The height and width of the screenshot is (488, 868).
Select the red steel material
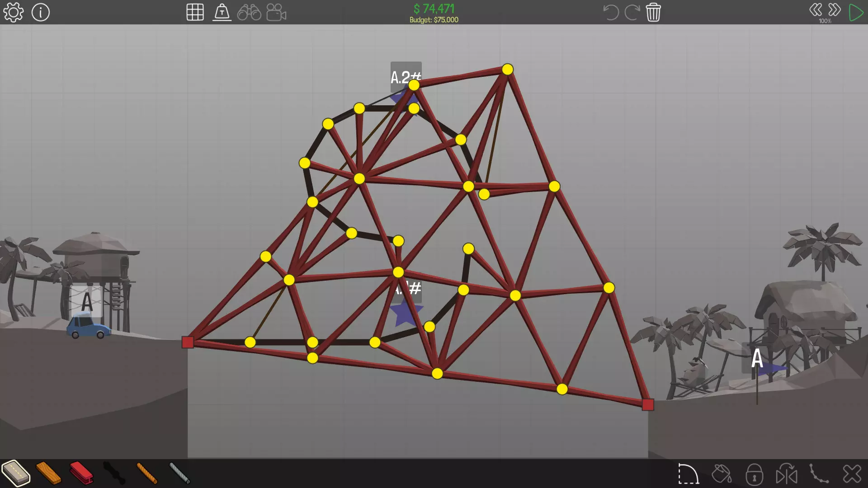click(81, 473)
